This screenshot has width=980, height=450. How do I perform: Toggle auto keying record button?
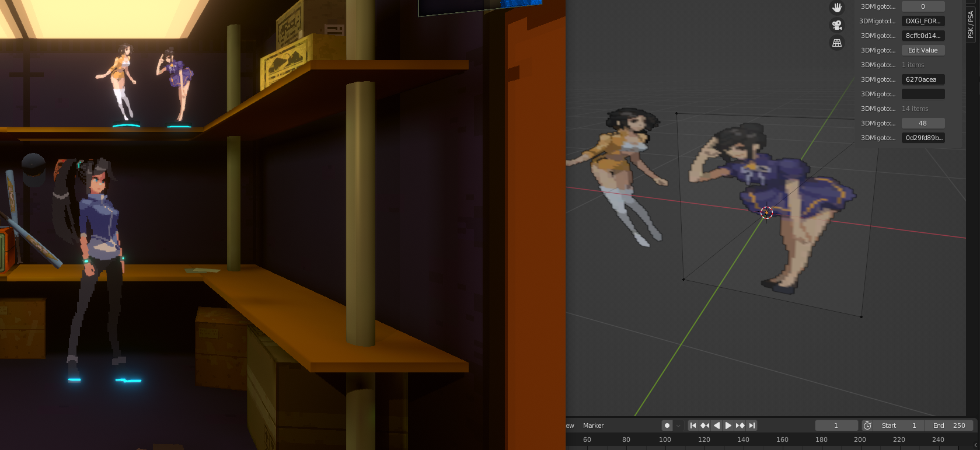667,425
